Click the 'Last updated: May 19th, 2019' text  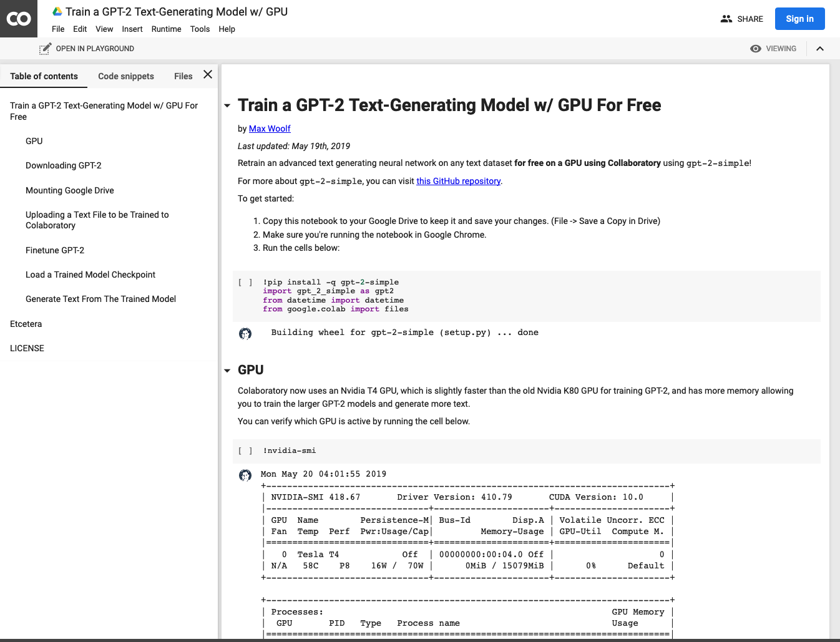click(294, 146)
